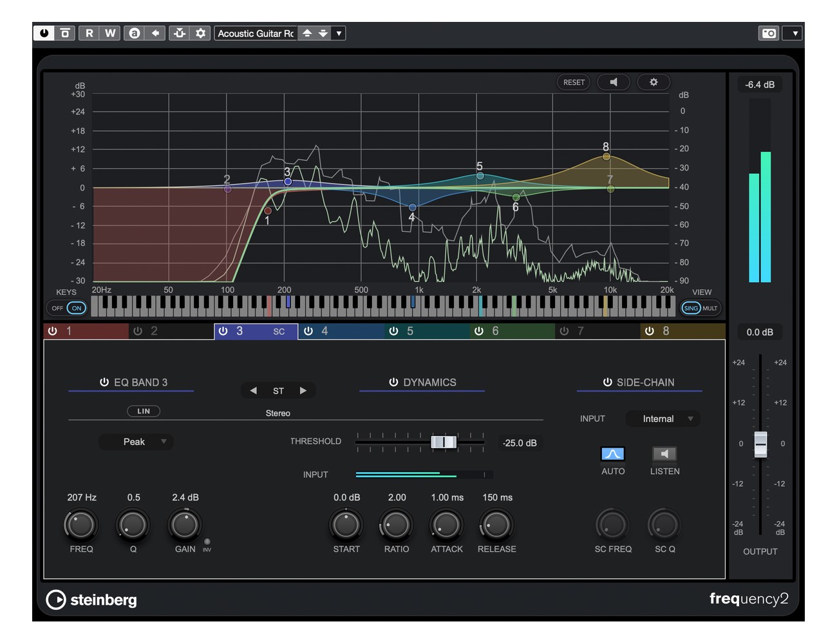Click the camera snapshot icon
Viewport: 837px width, 644px height.
769,33
